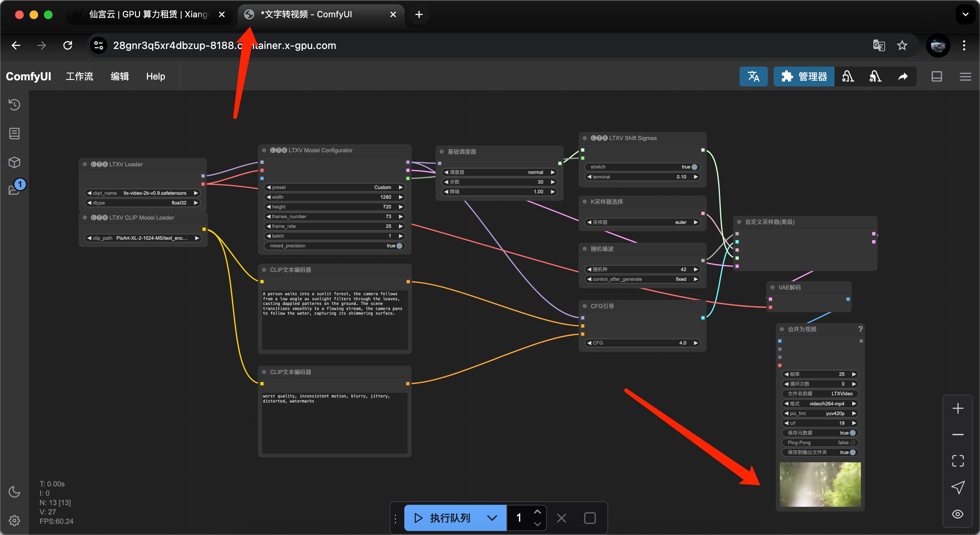Open the hamburger menu icon

(965, 76)
